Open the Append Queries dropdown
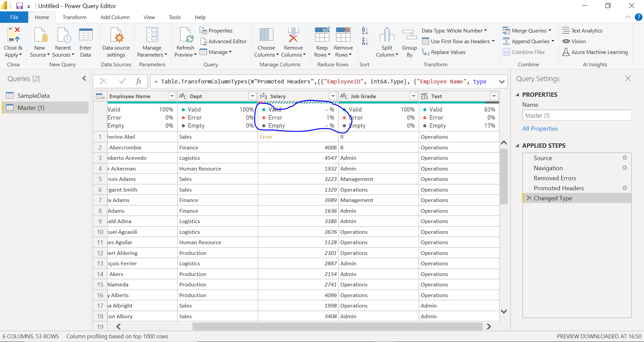Viewport: 644px width, 342px height. coord(553,41)
